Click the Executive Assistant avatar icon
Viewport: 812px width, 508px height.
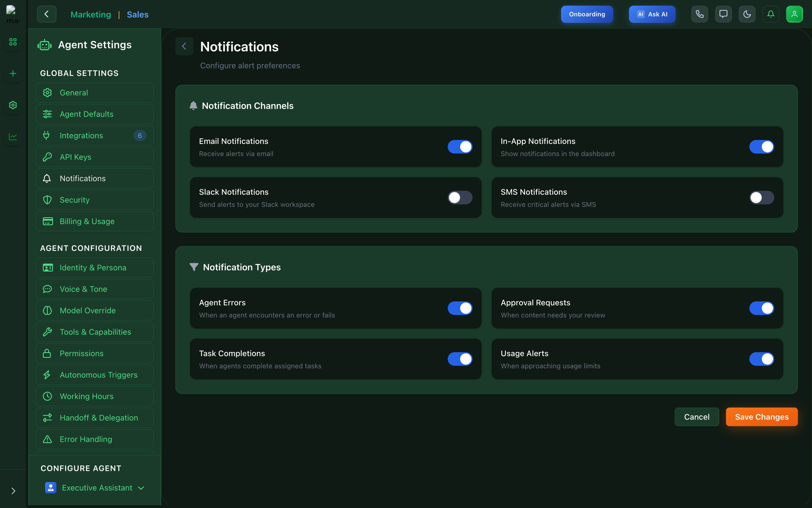coord(51,488)
